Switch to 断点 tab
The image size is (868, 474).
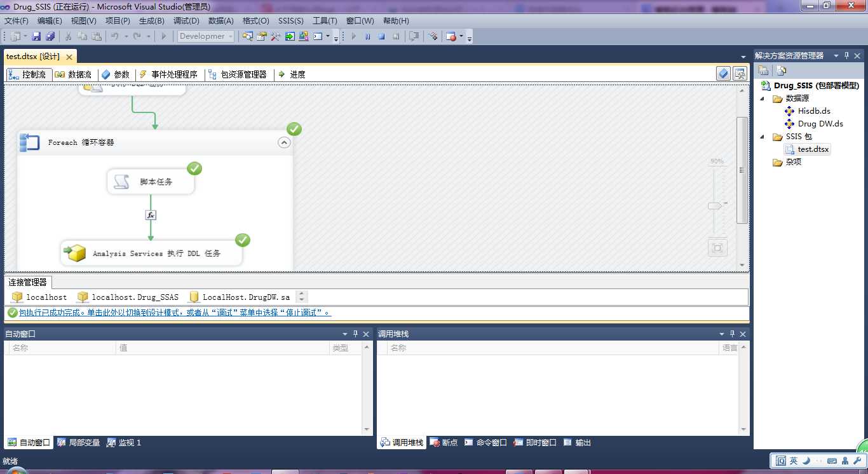pos(444,442)
